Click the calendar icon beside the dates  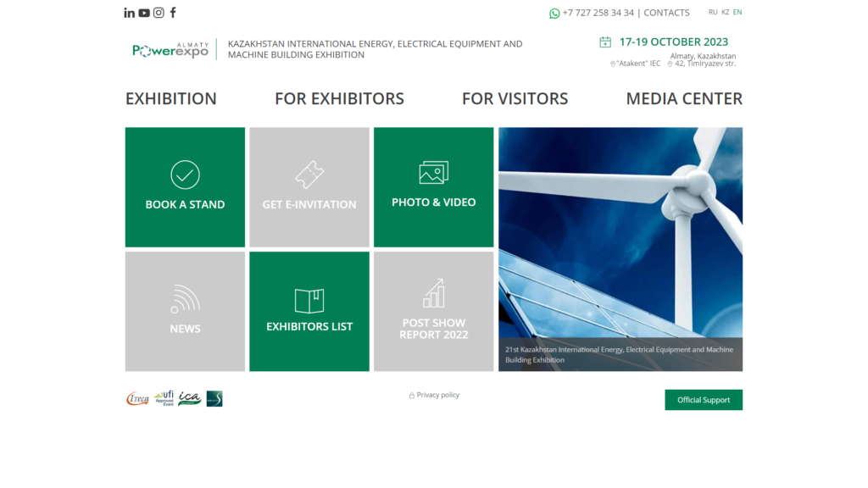(605, 42)
